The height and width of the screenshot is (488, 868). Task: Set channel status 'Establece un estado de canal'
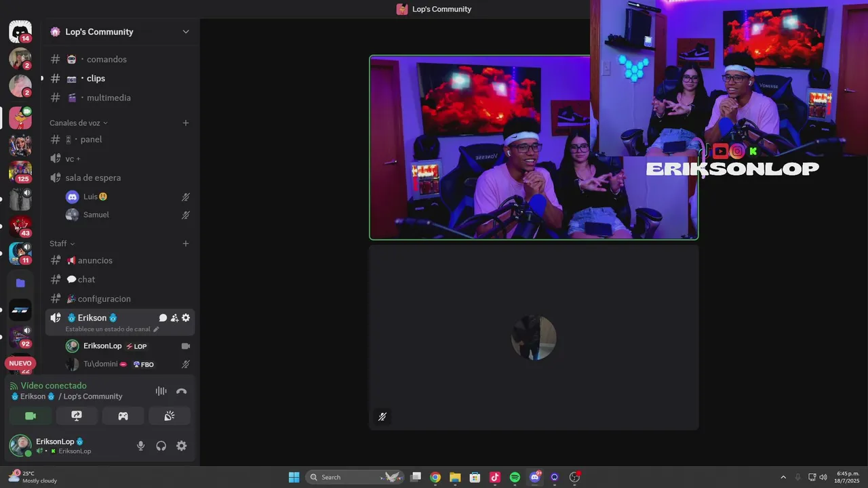(x=112, y=329)
